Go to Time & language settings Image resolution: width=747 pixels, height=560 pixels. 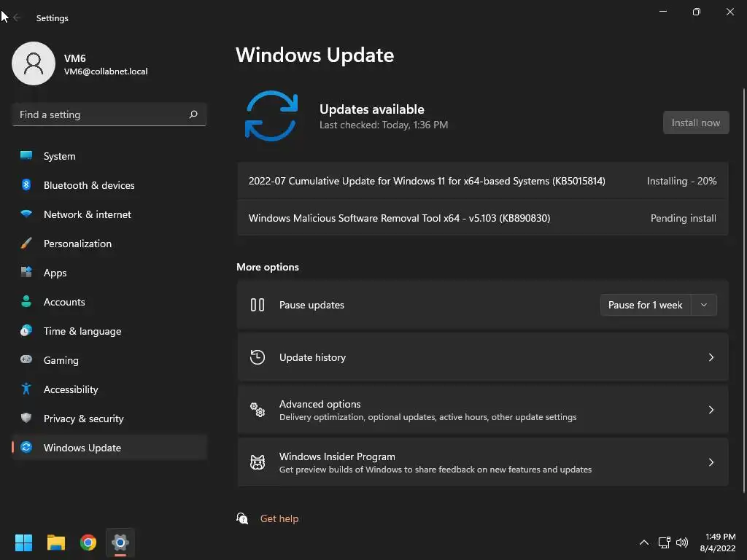[x=82, y=331]
